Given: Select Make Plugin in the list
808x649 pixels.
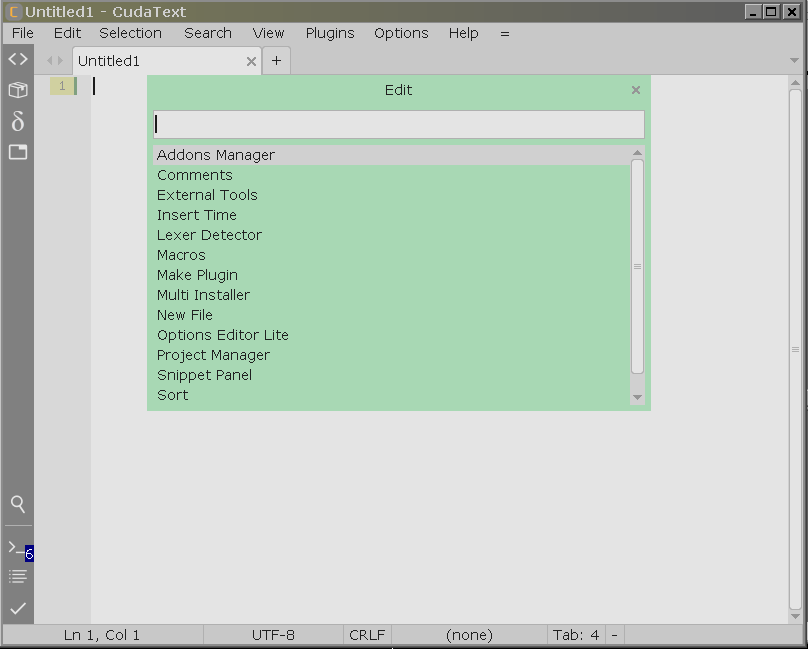Looking at the screenshot, I should [x=392, y=275].
